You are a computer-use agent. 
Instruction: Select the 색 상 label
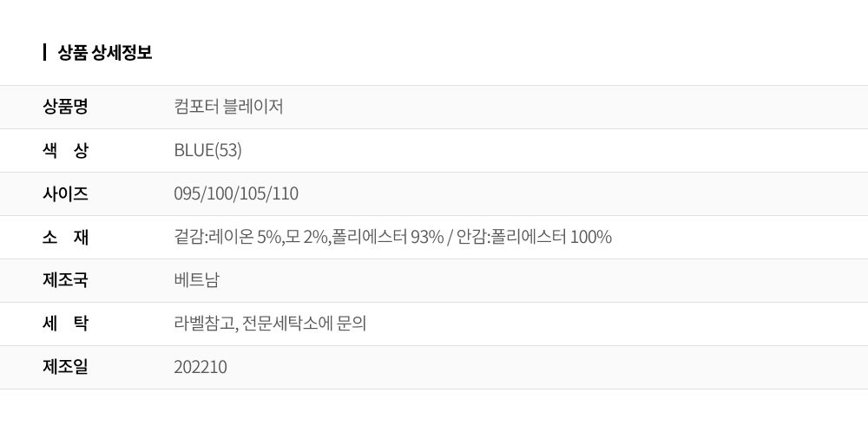point(65,150)
